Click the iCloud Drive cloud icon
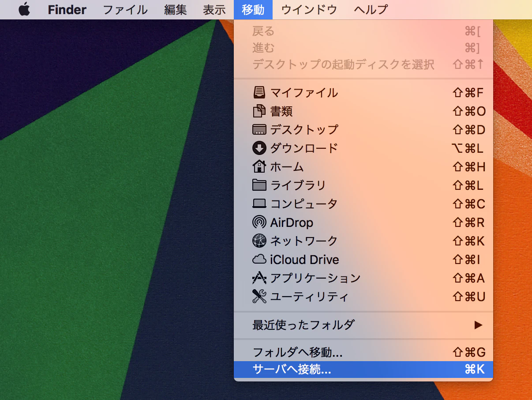Screen dimensions: 532x400 pos(259,259)
